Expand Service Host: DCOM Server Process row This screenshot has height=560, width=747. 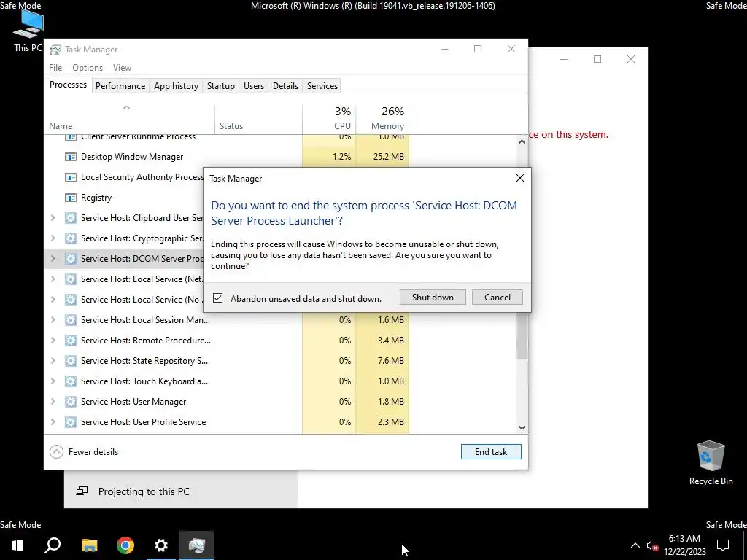(x=53, y=259)
